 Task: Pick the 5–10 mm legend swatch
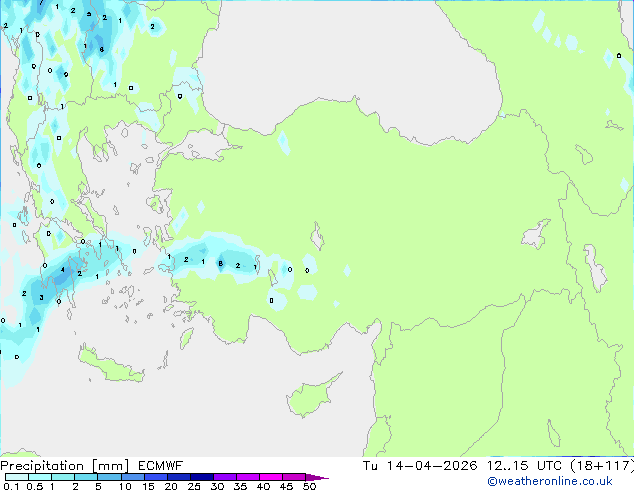pyautogui.click(x=109, y=477)
